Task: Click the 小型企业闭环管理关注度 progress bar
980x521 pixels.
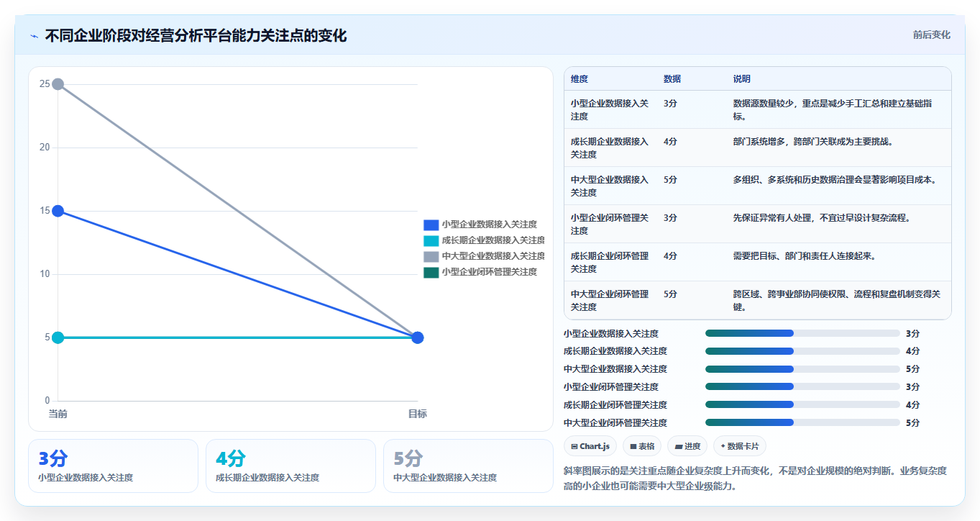Action: (802, 387)
